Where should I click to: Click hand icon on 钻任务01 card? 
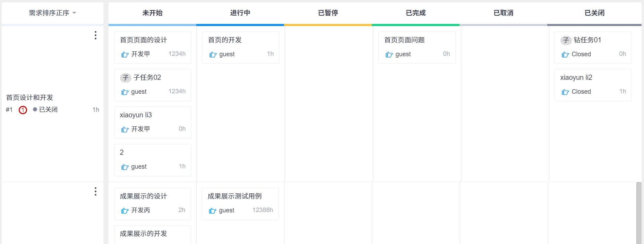[x=565, y=54]
